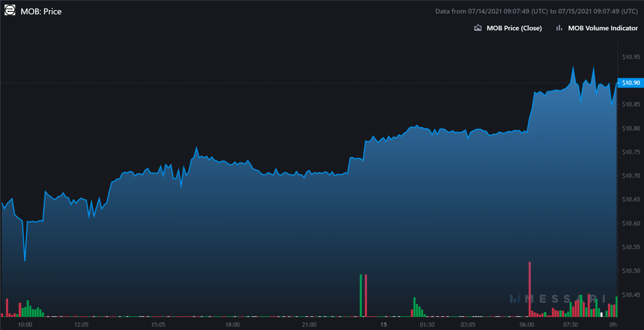Toggle the MOB Price (Close) legend
Viewport: 644px width, 330px height.
pos(508,28)
